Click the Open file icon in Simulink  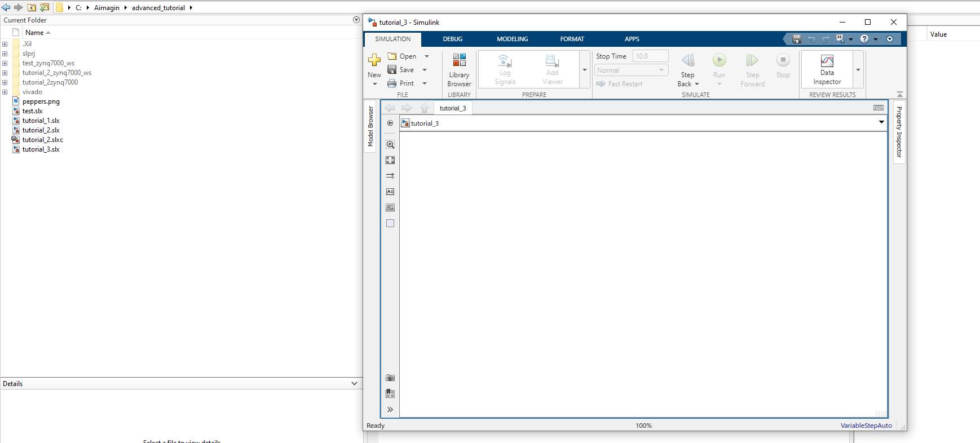(392, 56)
